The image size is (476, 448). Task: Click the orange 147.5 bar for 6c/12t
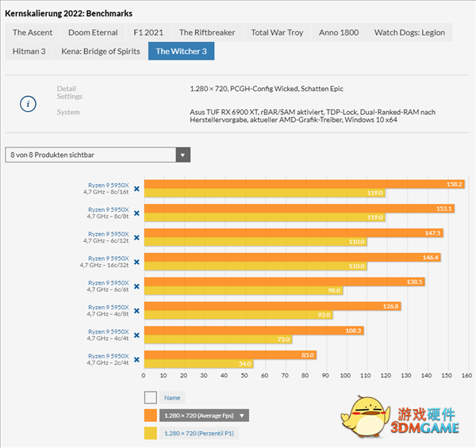pos(294,233)
